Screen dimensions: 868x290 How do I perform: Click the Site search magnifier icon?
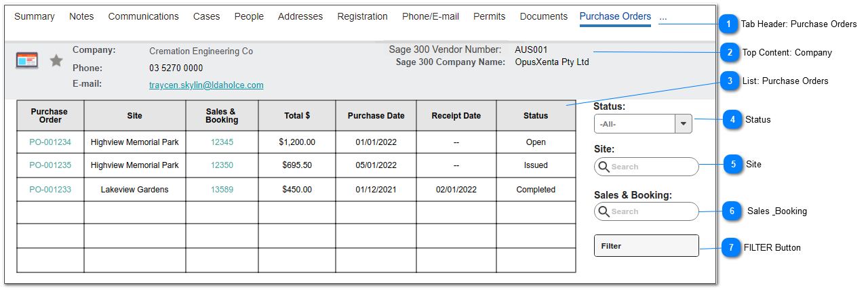603,166
